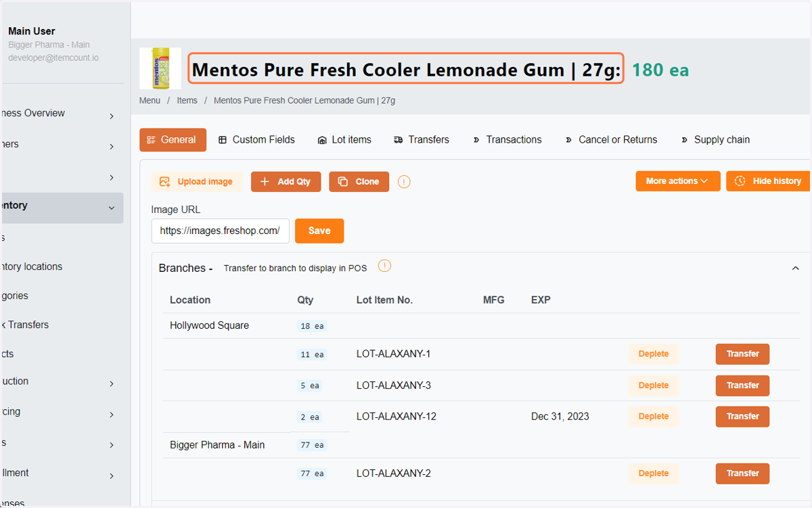
Task: Click the LOT-ALAXANY-3 lot number
Action: (x=394, y=386)
